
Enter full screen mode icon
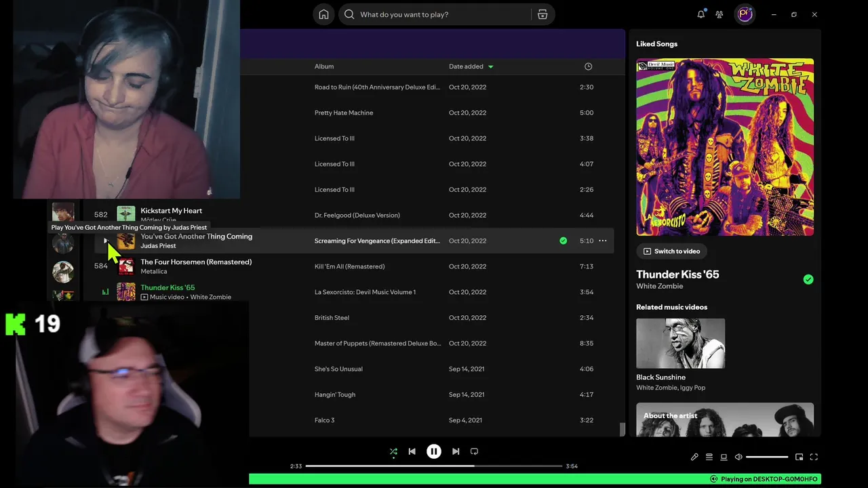pyautogui.click(x=814, y=457)
